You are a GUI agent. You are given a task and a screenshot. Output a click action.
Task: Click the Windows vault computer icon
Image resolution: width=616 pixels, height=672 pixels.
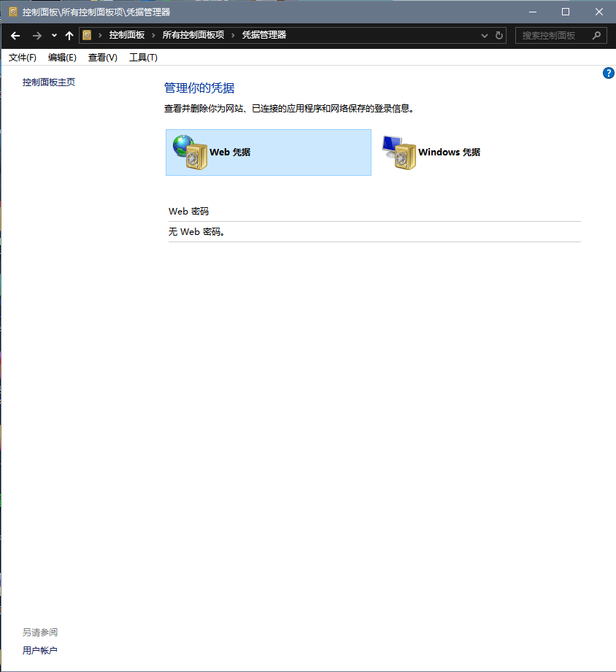pos(399,152)
